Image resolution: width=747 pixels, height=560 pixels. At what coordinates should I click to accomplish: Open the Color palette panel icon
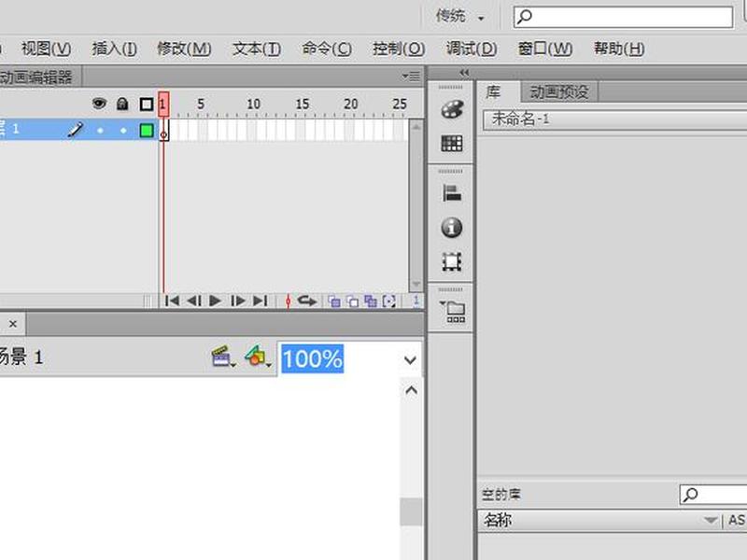[x=451, y=109]
